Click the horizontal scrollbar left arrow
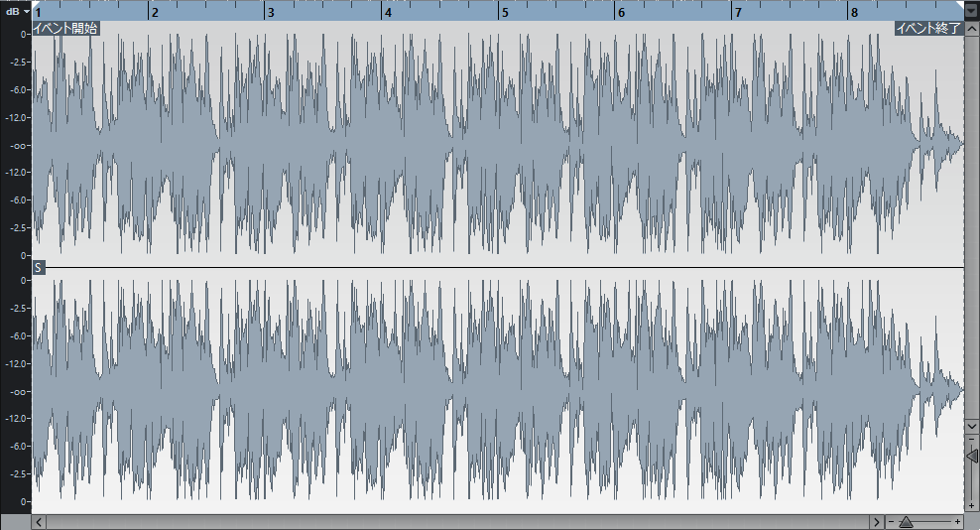 39,522
